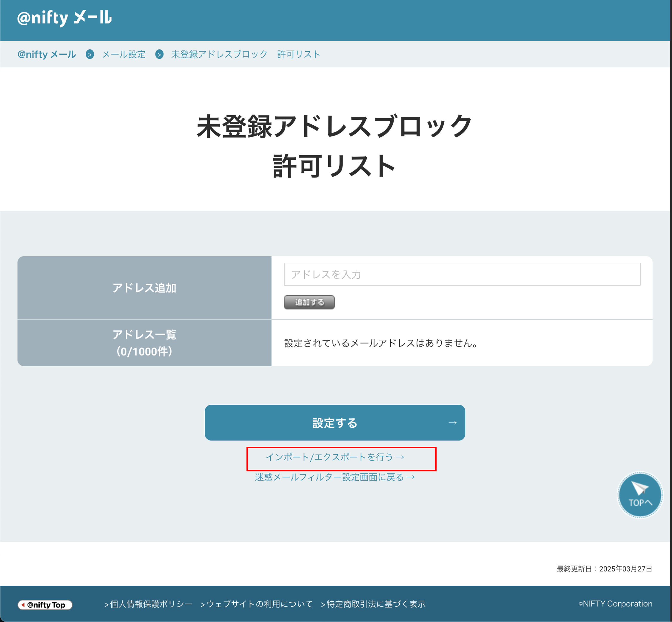This screenshot has width=672, height=622.
Task: Click ©NIFTY Corporation footer text
Action: [615, 604]
